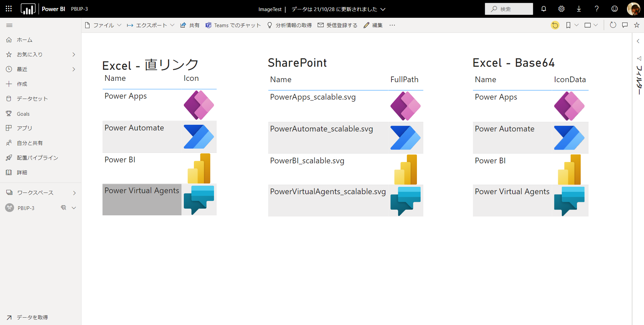
Task: Refresh visuals with the circular arrow icon
Action: [613, 25]
